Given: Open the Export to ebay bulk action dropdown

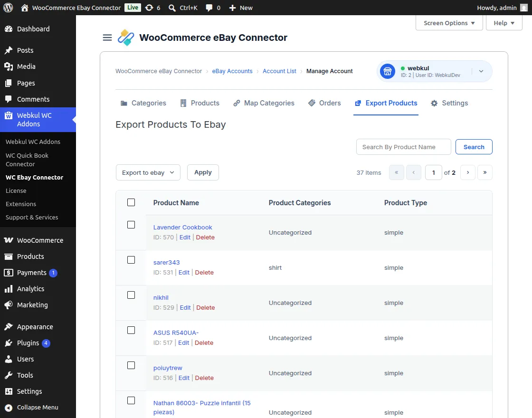Looking at the screenshot, I should (x=148, y=173).
